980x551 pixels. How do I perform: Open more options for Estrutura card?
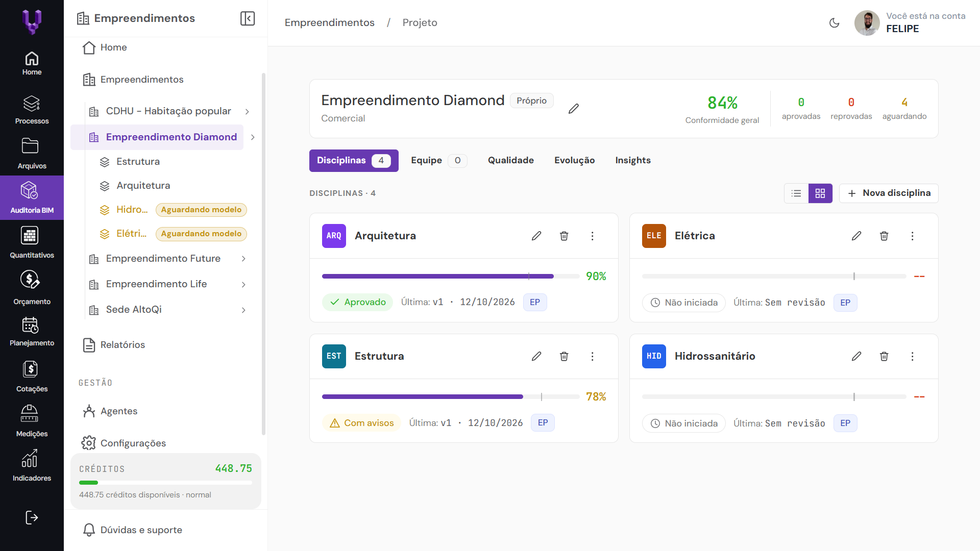592,356
